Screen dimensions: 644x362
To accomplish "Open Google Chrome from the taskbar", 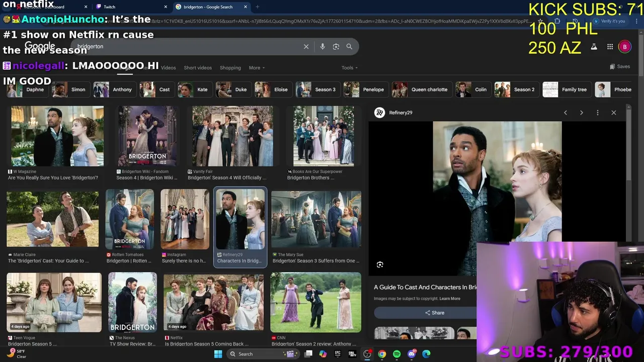I will click(382, 354).
